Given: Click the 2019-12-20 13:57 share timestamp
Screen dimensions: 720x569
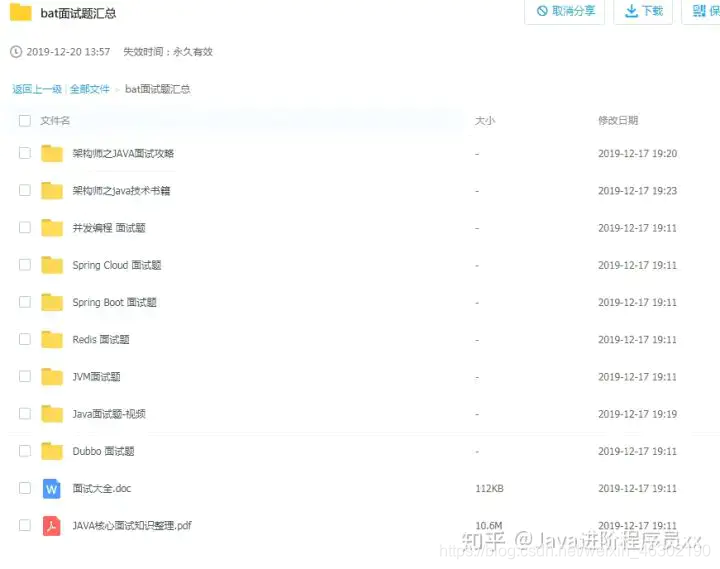Looking at the screenshot, I should pyautogui.click(x=68, y=51).
